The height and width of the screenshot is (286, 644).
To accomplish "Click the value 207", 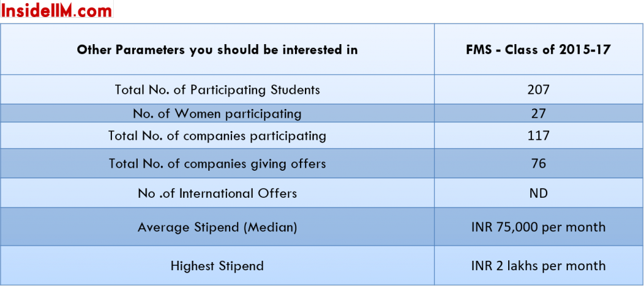I will 538,89.
